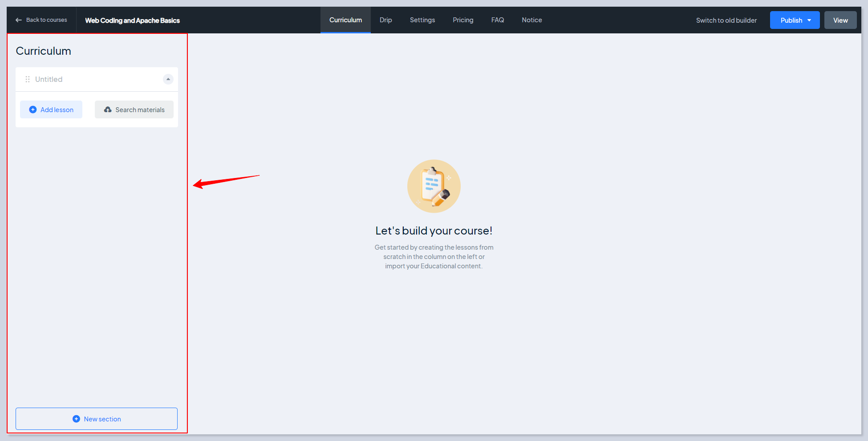The height and width of the screenshot is (441, 868).
Task: Click the Switch to old builder link
Action: [x=726, y=20]
